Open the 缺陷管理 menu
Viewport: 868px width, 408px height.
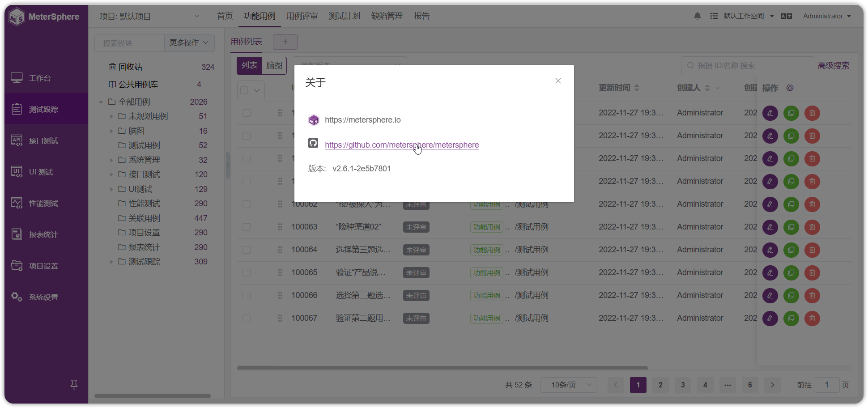387,16
